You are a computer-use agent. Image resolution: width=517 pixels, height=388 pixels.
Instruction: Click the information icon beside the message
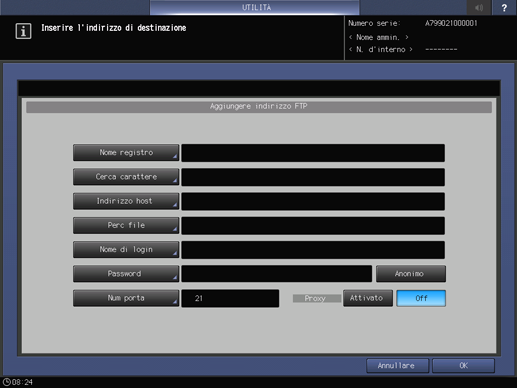pos(23,31)
